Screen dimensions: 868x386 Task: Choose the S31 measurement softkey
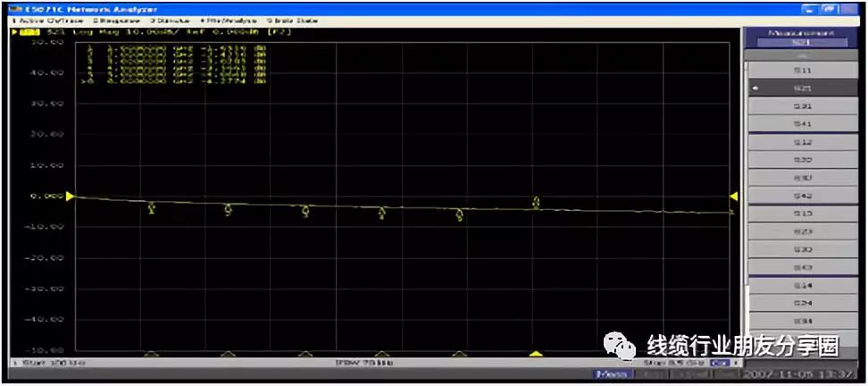click(802, 106)
